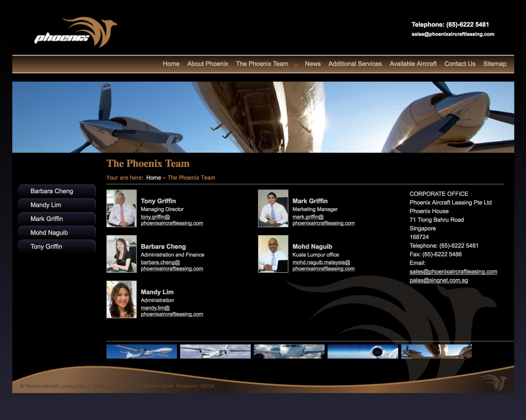Click the first aircraft thumbnail in the footer strip
Image resolution: width=526 pixels, height=420 pixels.
click(141, 351)
